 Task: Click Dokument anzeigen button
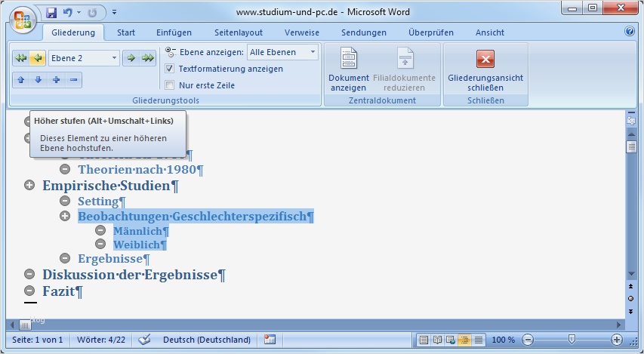click(x=349, y=69)
